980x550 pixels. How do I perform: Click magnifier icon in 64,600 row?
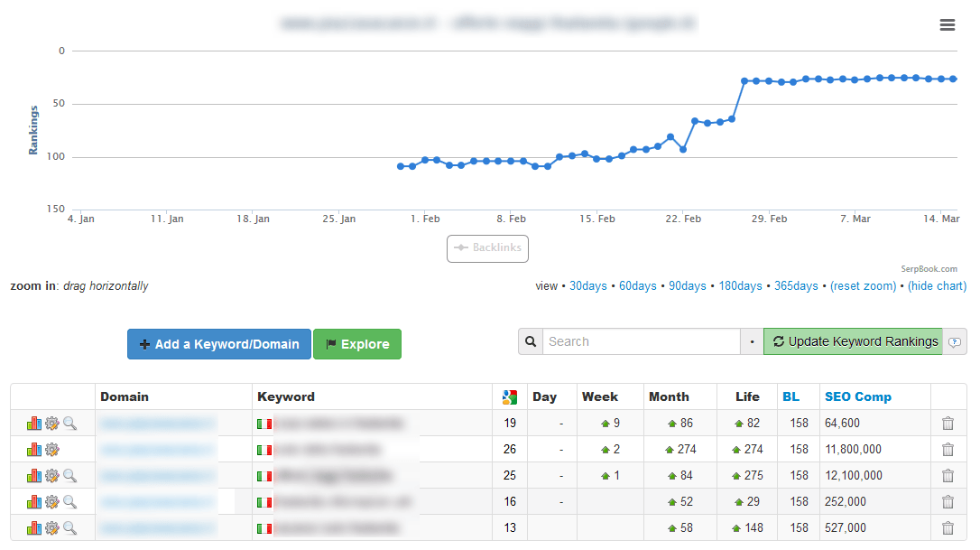point(70,424)
